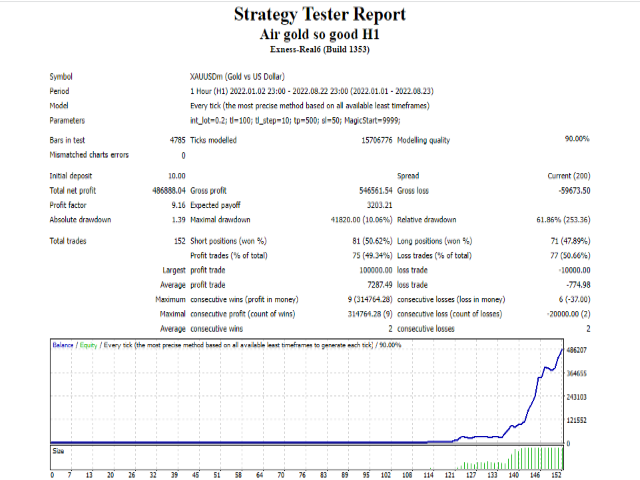Select consecutive losses '6 (-37.00)'
640x480 pixels.
(574, 299)
